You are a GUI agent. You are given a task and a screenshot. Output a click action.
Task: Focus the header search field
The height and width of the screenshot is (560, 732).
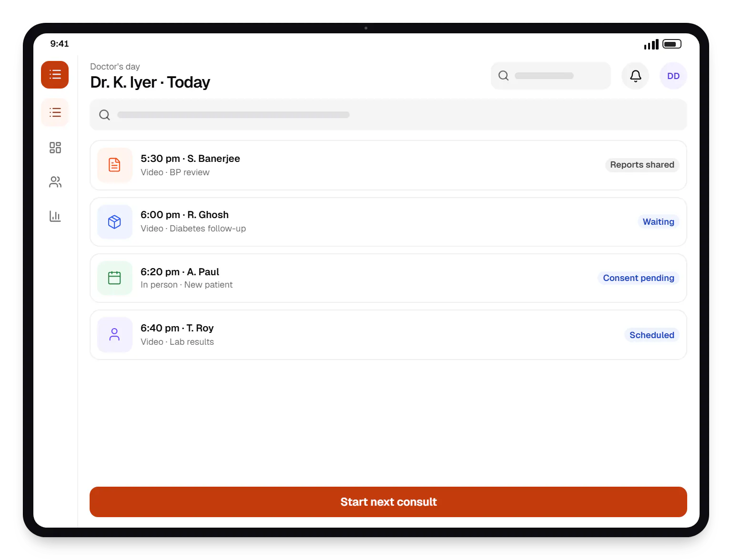(551, 76)
